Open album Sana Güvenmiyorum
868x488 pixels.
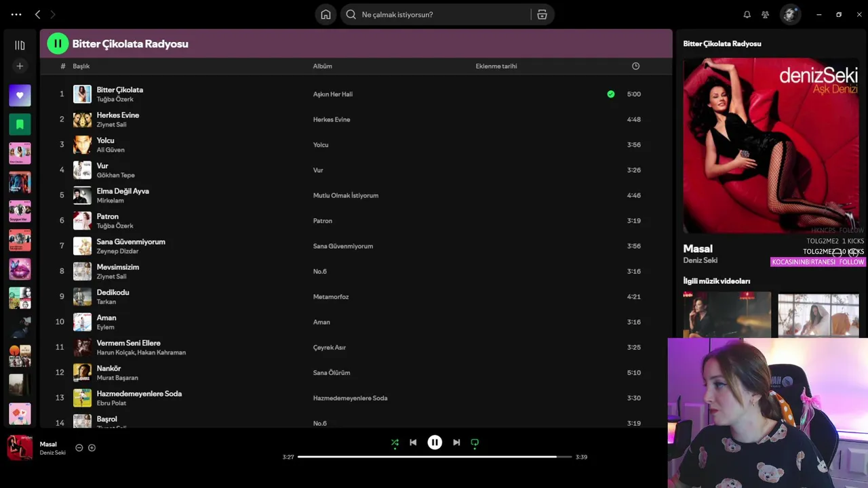coord(343,246)
